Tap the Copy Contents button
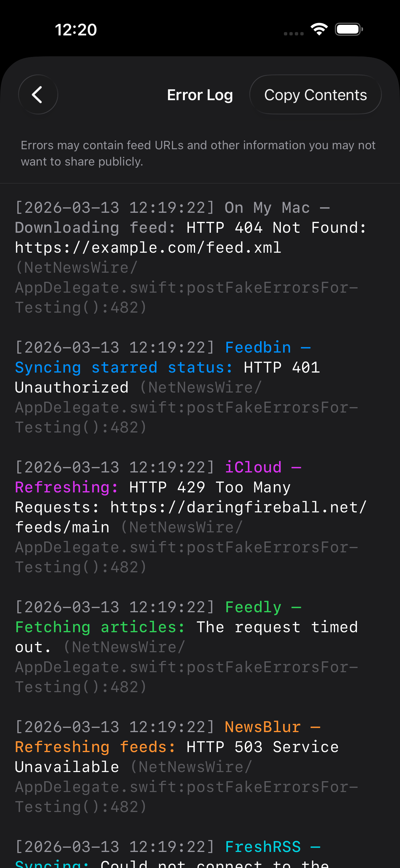 pyautogui.click(x=315, y=95)
